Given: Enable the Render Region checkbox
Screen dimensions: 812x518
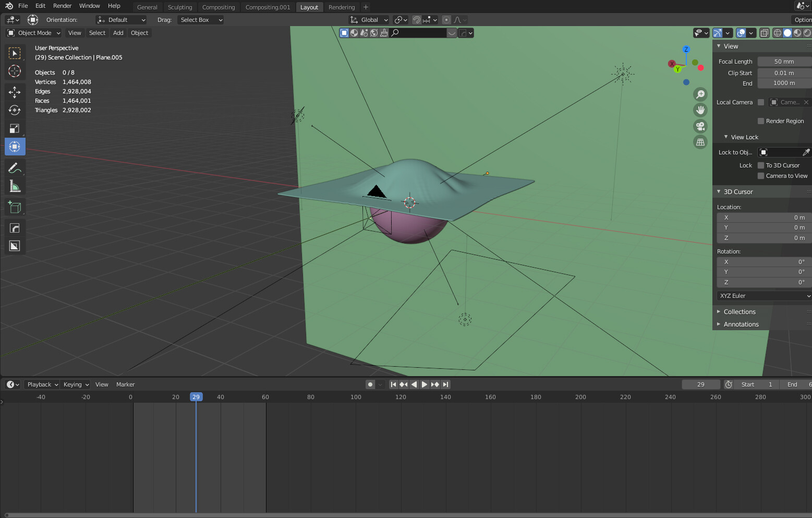Looking at the screenshot, I should (x=761, y=121).
